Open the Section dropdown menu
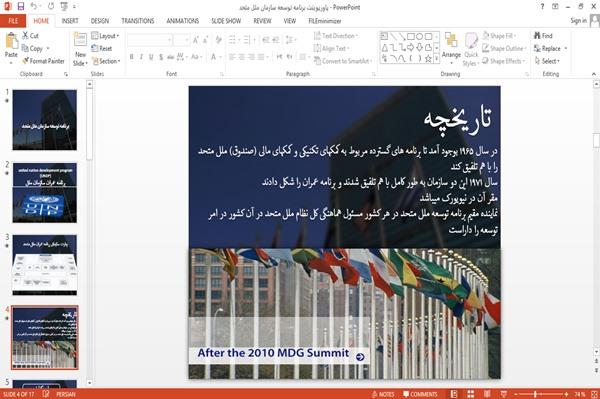Screen dimensions: 600x399 point(106,61)
